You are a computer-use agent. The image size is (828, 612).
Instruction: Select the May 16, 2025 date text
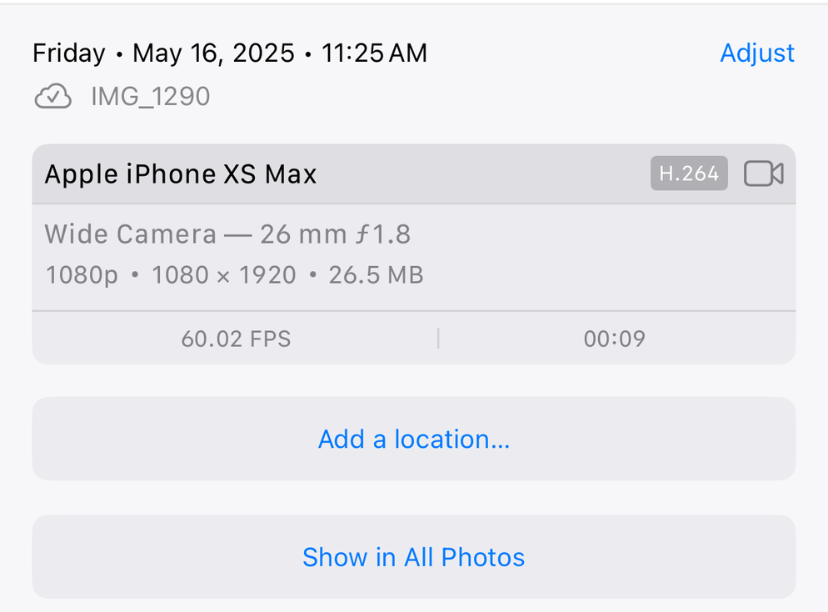[x=214, y=53]
